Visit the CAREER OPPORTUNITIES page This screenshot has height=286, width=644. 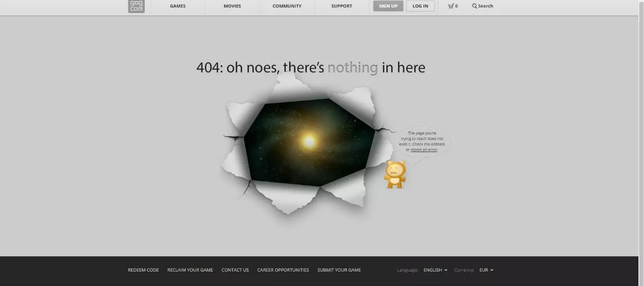pos(283,270)
